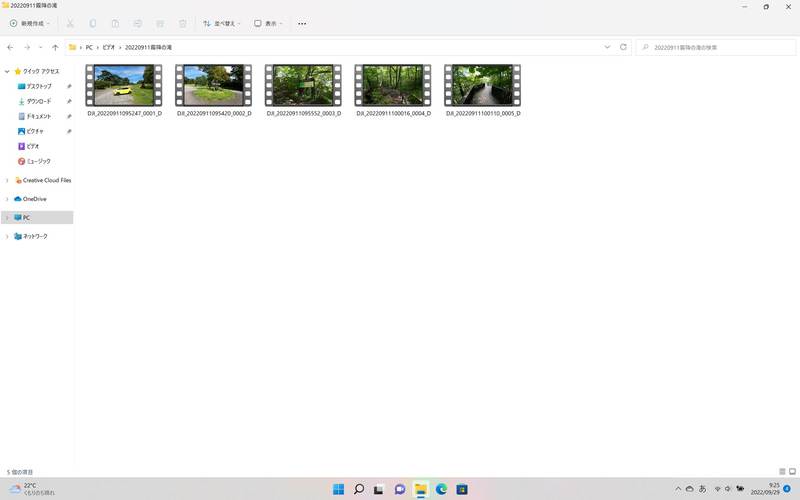Open the 表示 view dropdown

[x=268, y=23]
